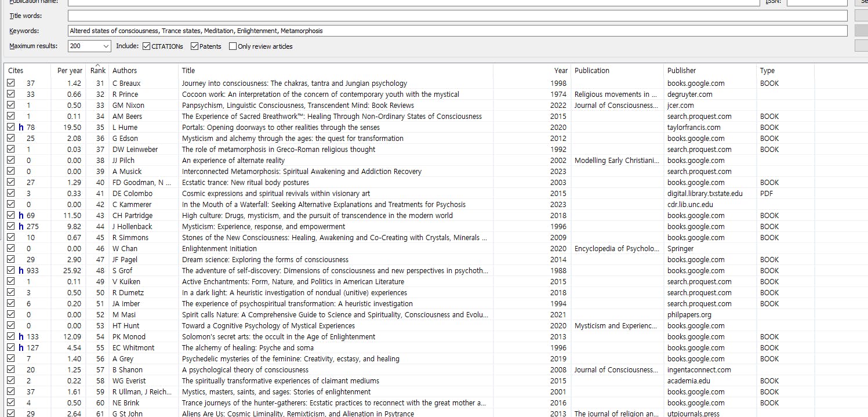The width and height of the screenshot is (868, 417).
Task: Open the Maximum results dropdown
Action: tap(106, 46)
